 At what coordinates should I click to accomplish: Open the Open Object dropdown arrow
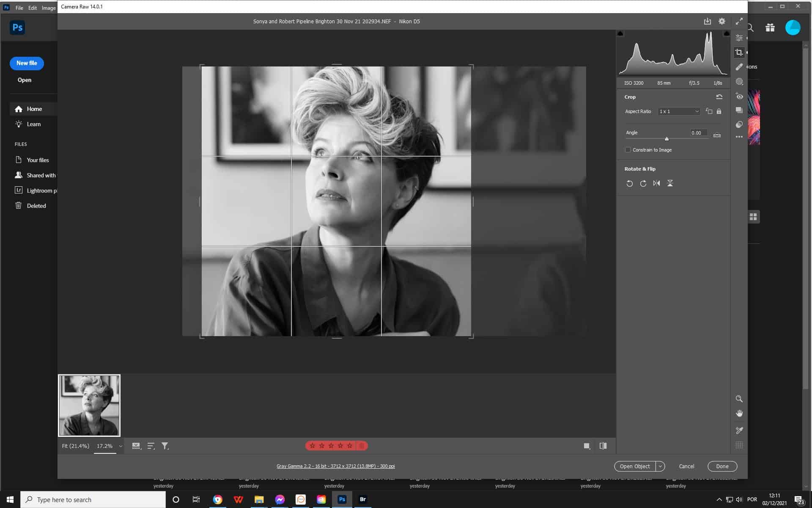660,466
